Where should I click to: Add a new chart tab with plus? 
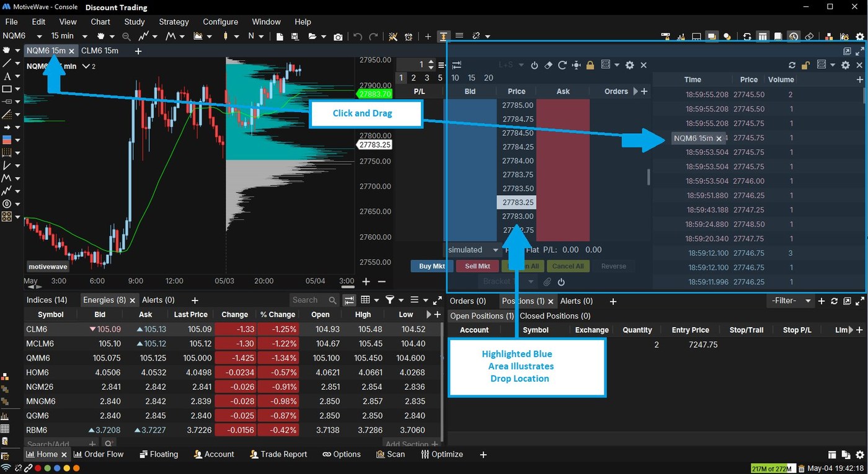[x=138, y=51]
